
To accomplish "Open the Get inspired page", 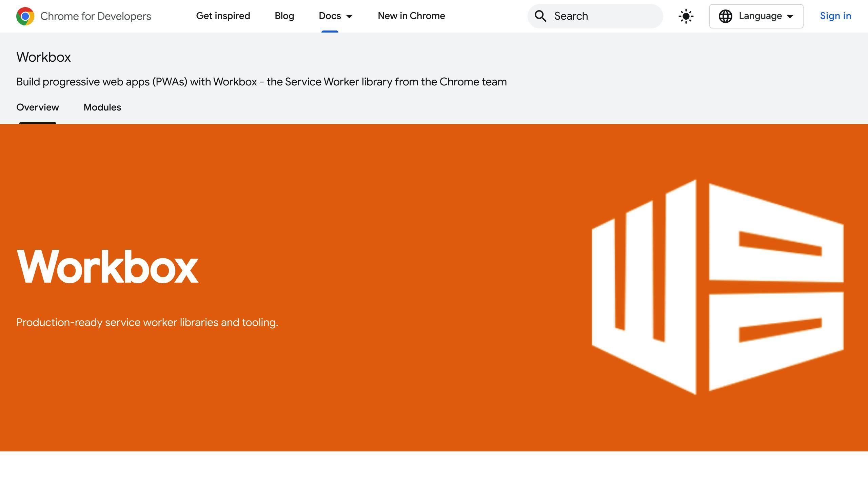I will click(x=223, y=16).
